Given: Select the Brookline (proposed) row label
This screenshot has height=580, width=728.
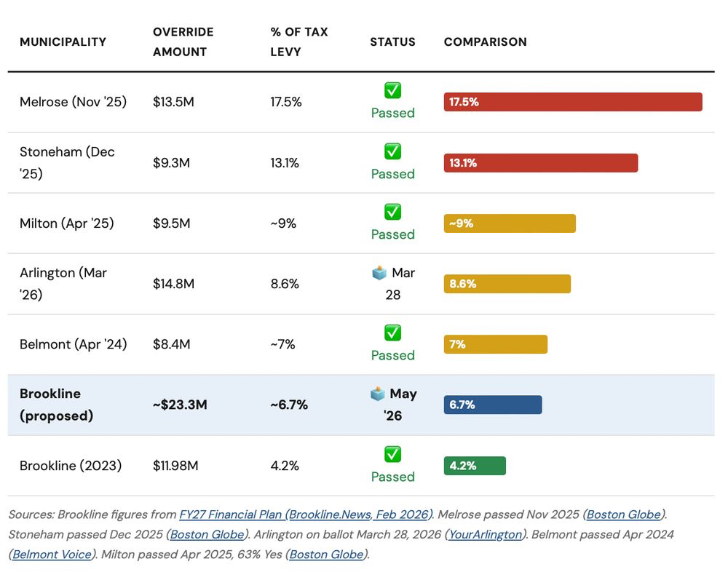Looking at the screenshot, I should coord(57,405).
